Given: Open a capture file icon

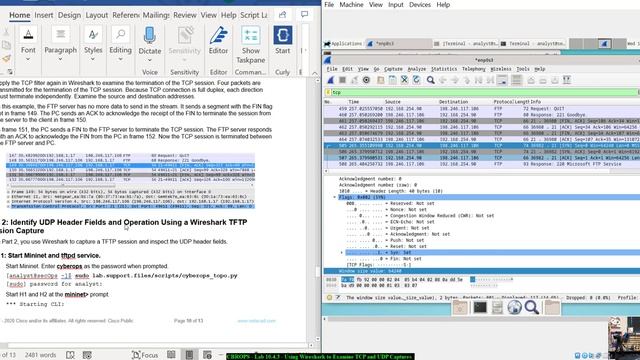Looking at the screenshot, I should point(380,80).
